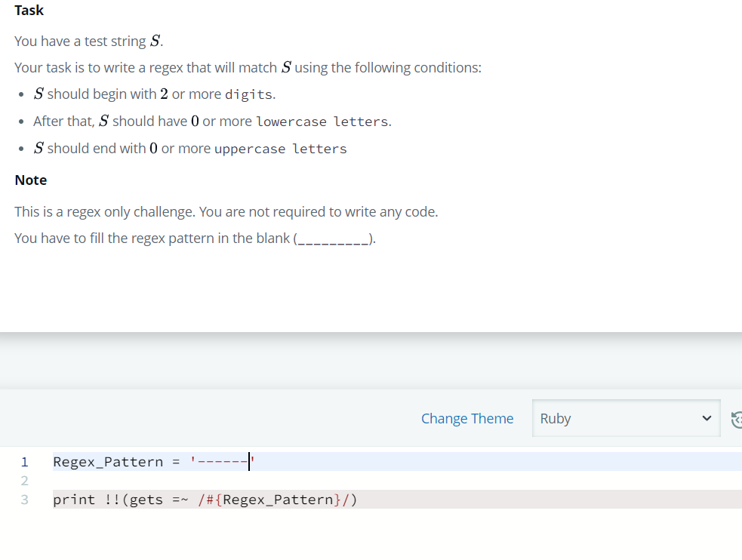Click the print statement on line 3
The width and height of the screenshot is (742, 560).
(x=204, y=499)
